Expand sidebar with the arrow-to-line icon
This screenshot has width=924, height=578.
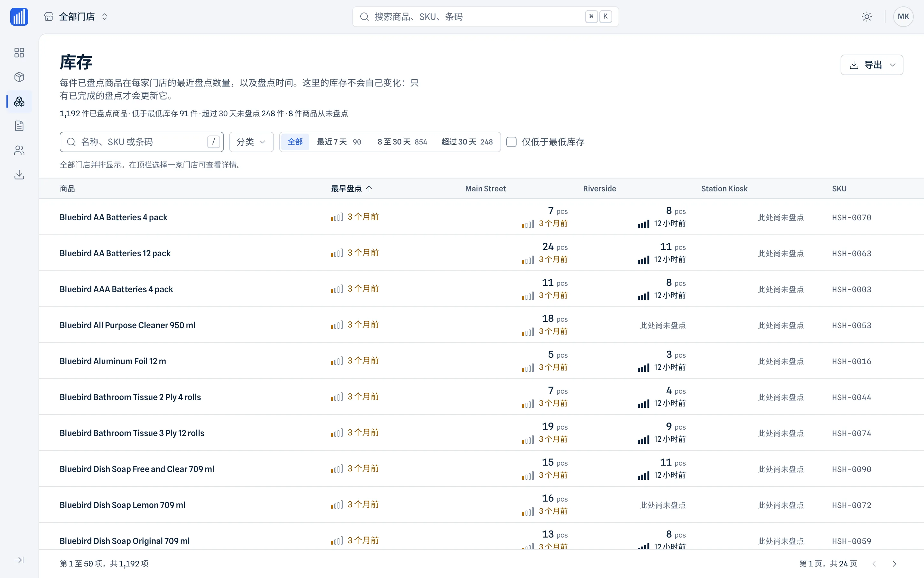[19, 560]
